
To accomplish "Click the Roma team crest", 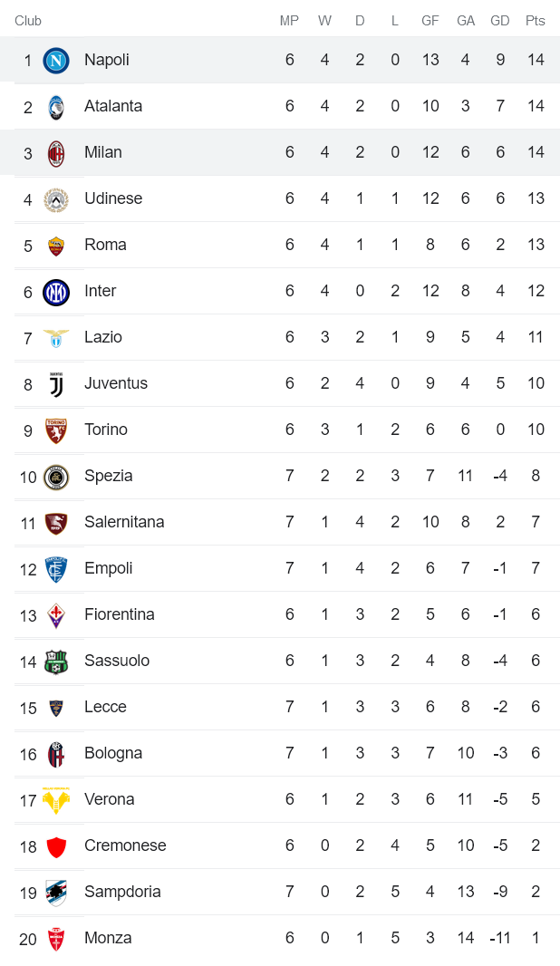I will 56,246.
